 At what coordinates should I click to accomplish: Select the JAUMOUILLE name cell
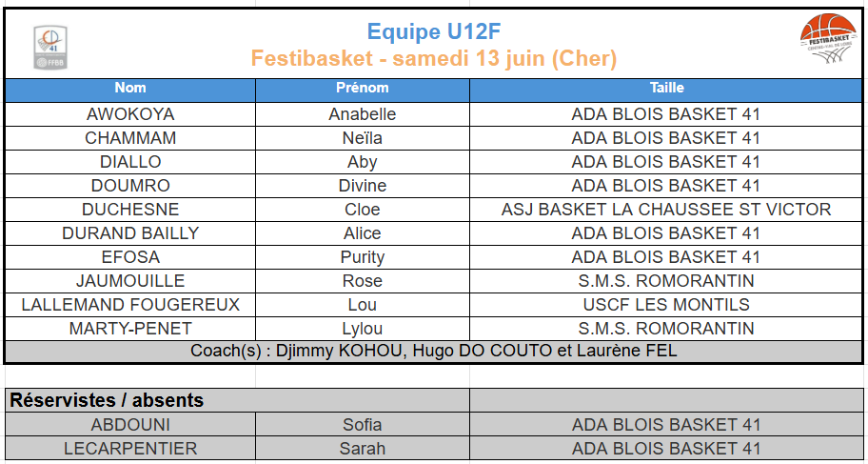coord(130,281)
